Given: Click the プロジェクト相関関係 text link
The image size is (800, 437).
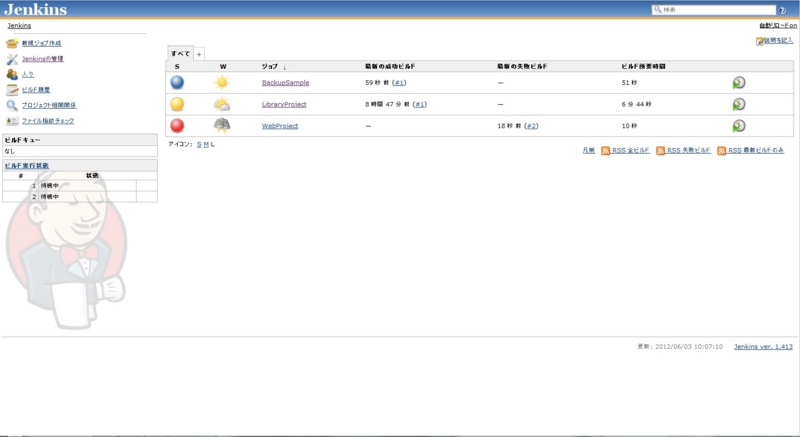Looking at the screenshot, I should [x=48, y=106].
